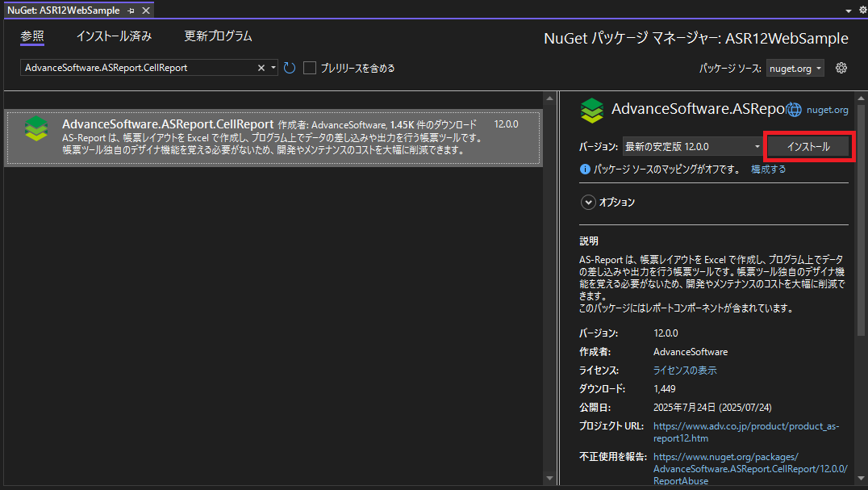Open the 構成する link

768,170
